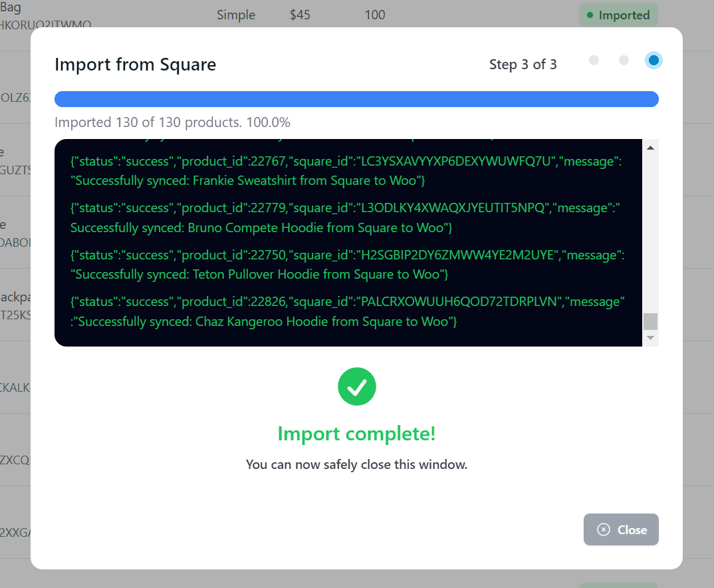The image size is (714, 588).
Task: Click the Frankie Sweatshirt sync log entry
Action: (347, 171)
